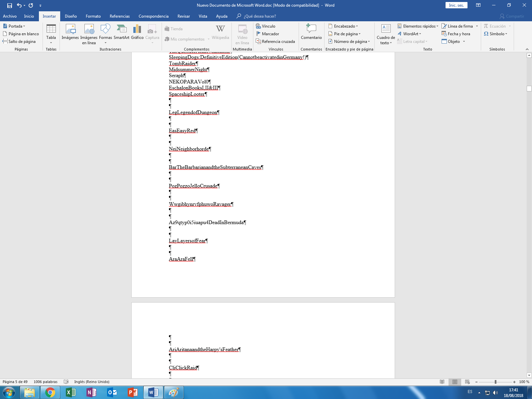Image resolution: width=532 pixels, height=399 pixels.
Task: Click the Inic. ses. sign-in button
Action: click(x=456, y=5)
